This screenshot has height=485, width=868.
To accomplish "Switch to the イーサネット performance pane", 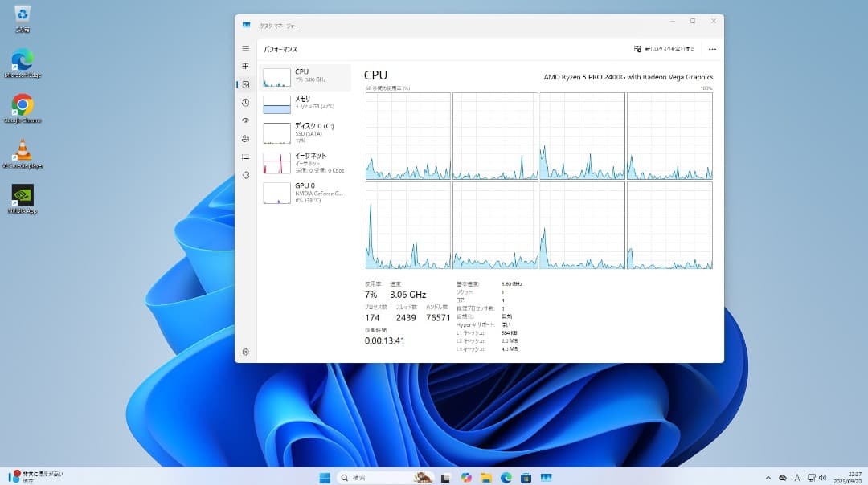I will 304,161.
